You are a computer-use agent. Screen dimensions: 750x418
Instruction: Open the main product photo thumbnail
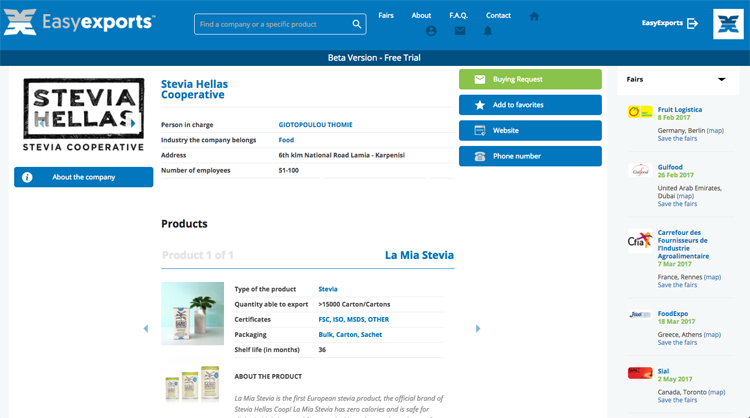pos(192,313)
